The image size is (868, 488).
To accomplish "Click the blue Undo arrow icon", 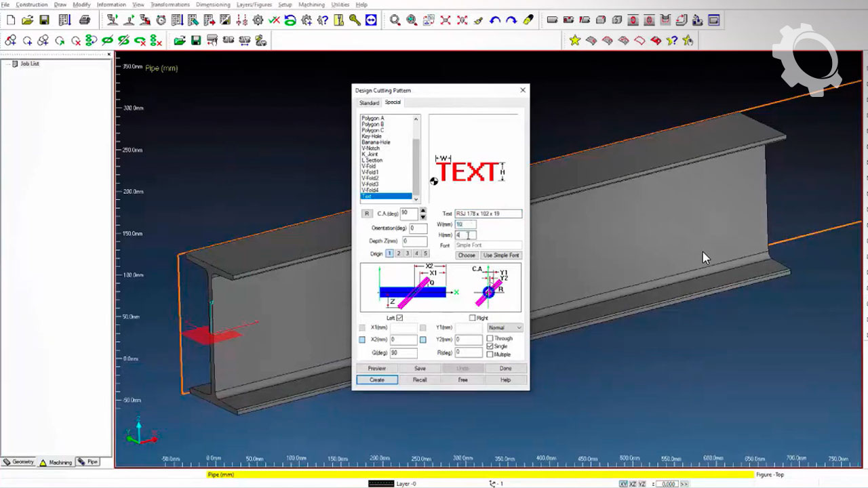I will (495, 20).
